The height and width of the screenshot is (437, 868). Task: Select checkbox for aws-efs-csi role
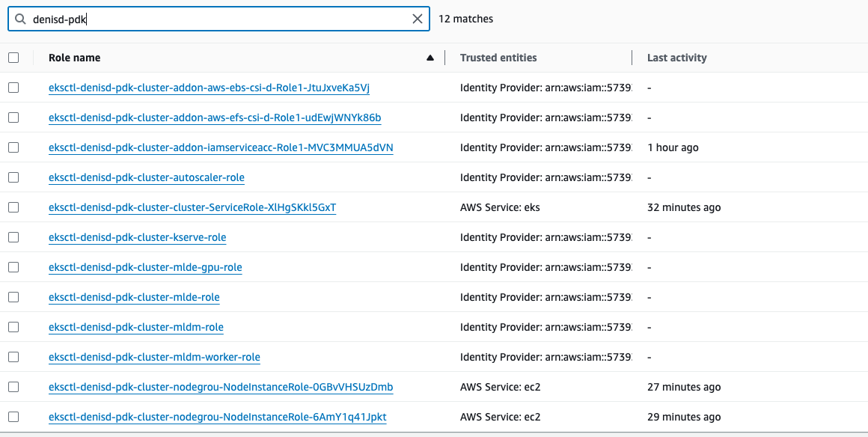coord(13,117)
